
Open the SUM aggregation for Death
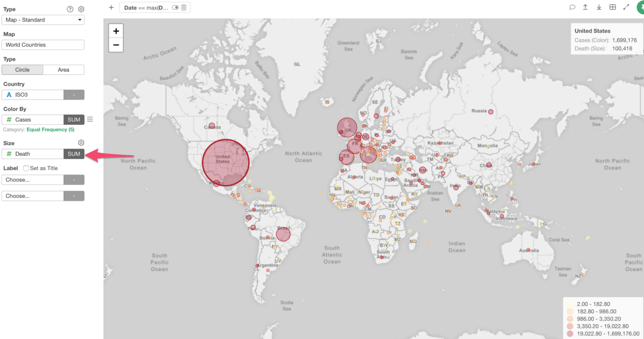click(74, 154)
